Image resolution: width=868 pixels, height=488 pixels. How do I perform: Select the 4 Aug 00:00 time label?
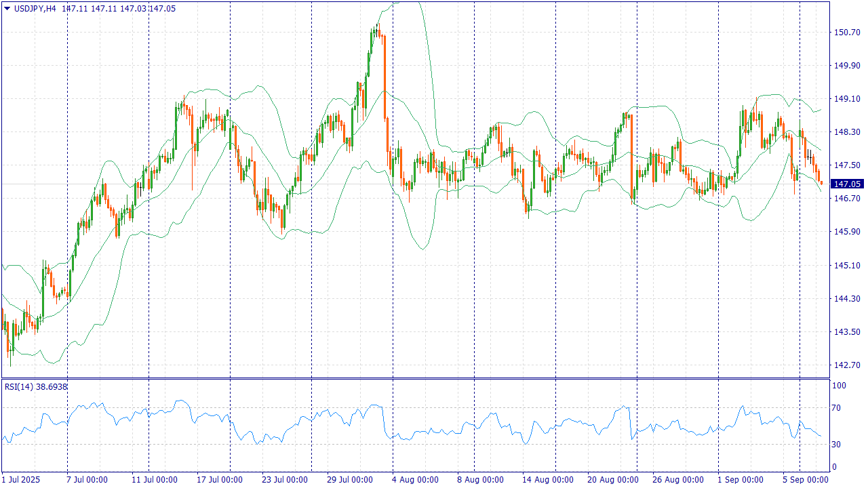(x=416, y=480)
